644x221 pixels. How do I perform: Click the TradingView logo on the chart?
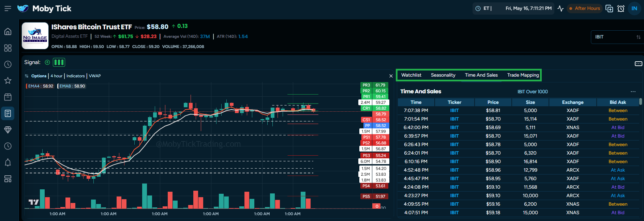[33, 202]
